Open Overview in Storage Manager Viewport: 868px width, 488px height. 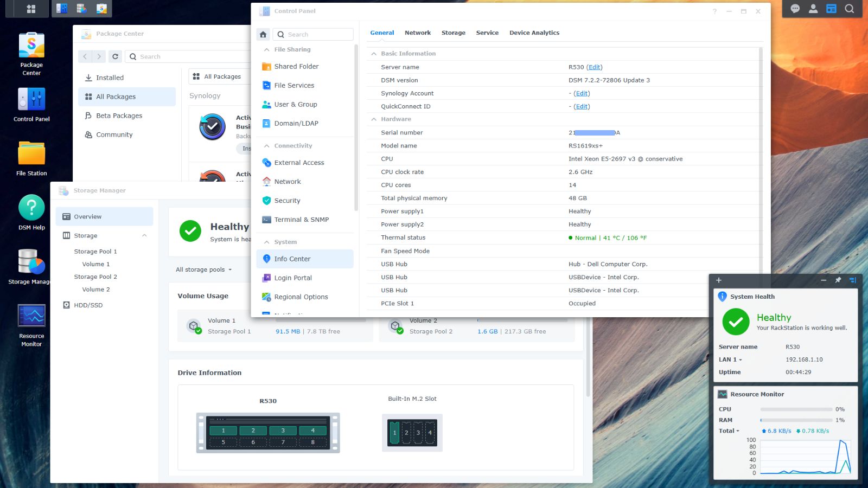(x=104, y=216)
